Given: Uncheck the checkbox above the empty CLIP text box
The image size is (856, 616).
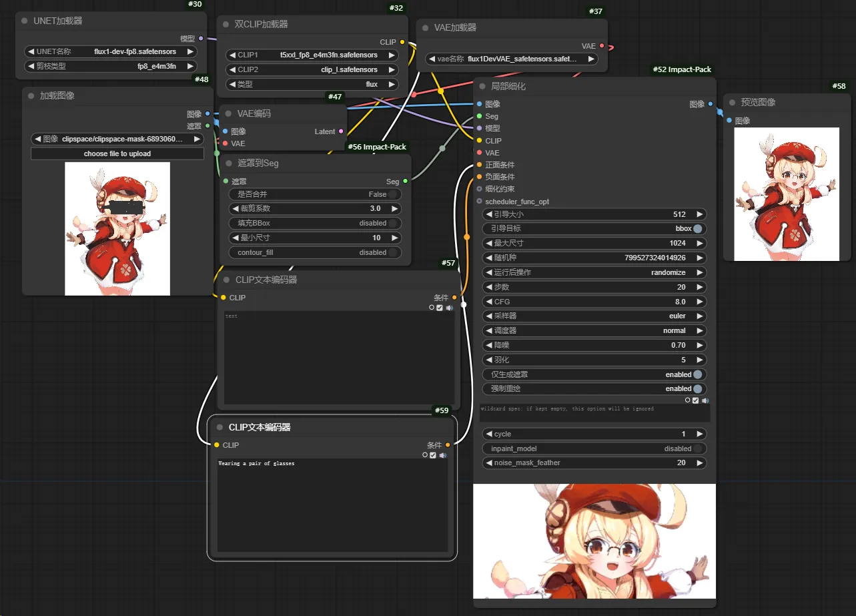Looking at the screenshot, I should [439, 308].
